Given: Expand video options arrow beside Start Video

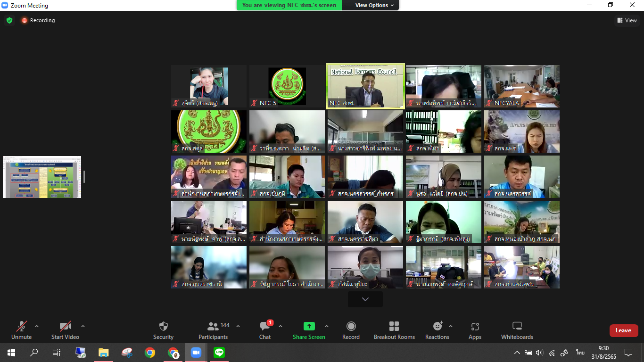Looking at the screenshot, I should click(x=83, y=326).
